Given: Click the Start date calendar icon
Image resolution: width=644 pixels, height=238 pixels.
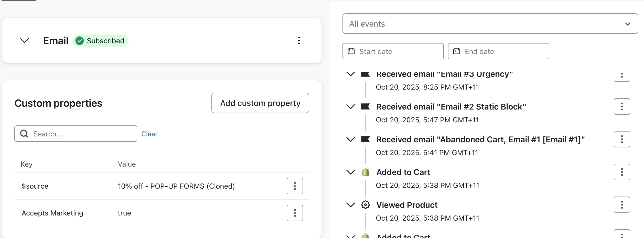Looking at the screenshot, I should [x=351, y=51].
